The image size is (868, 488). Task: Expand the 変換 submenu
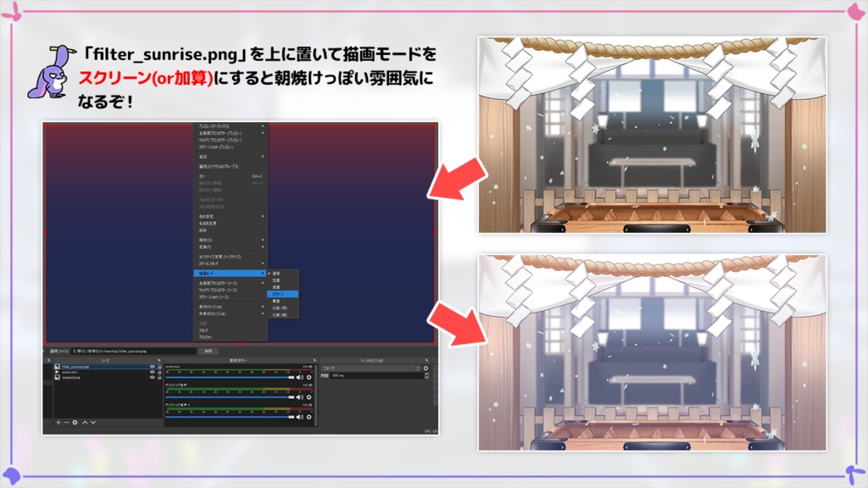point(231,247)
